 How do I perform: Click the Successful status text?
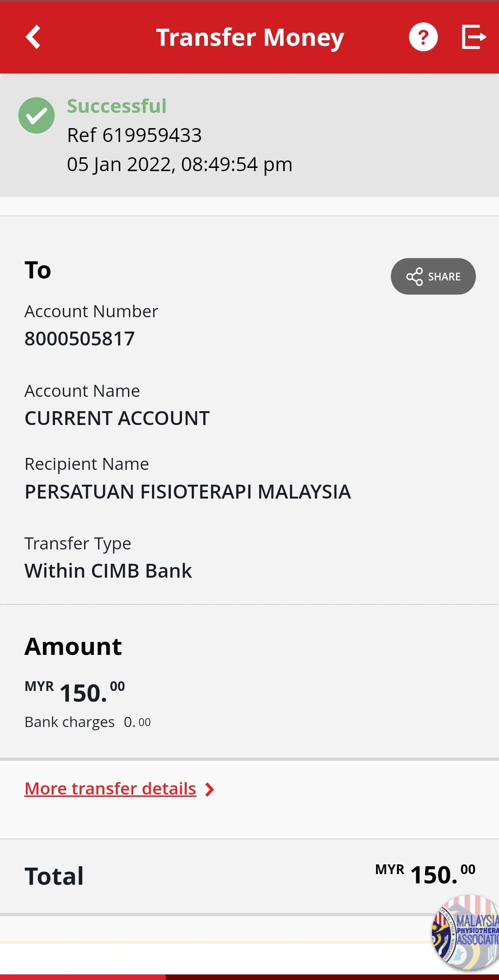(x=116, y=106)
